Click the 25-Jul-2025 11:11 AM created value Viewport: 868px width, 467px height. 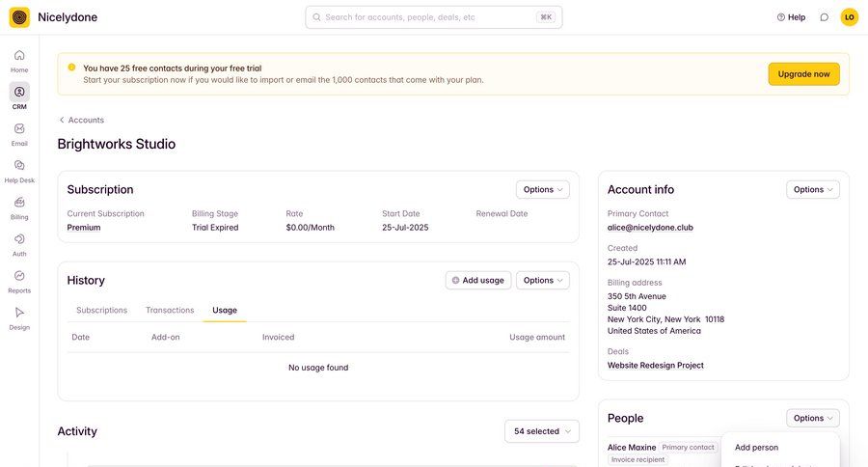click(x=646, y=261)
